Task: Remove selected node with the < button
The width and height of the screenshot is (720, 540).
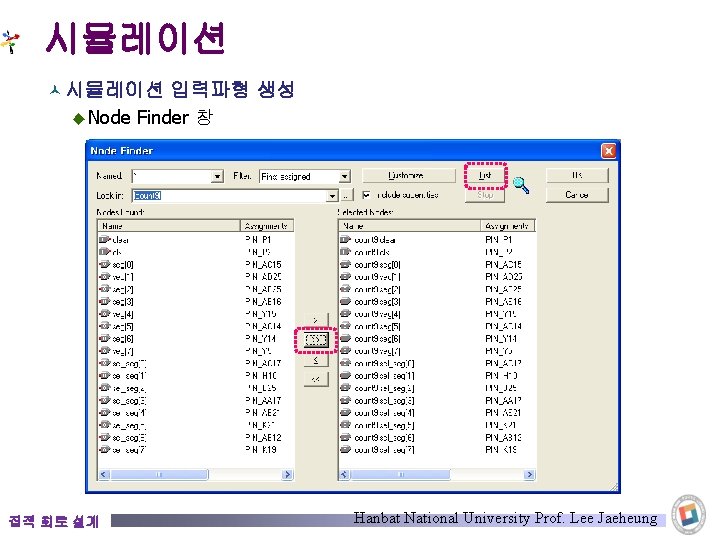Action: point(316,360)
